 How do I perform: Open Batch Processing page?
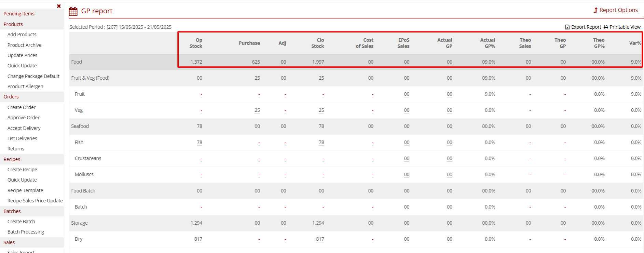[26, 232]
